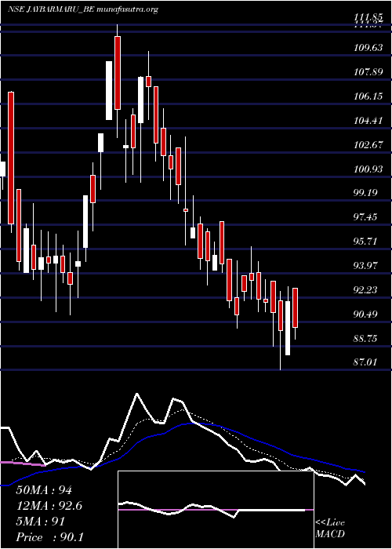Click the 87.01 price label
The image size is (392, 549).
click(x=366, y=362)
